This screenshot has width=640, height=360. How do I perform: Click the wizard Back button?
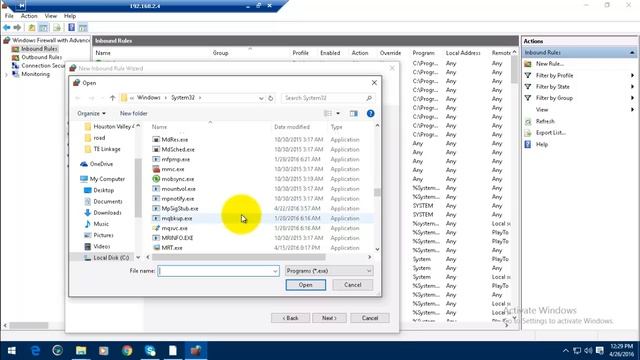tap(290, 318)
